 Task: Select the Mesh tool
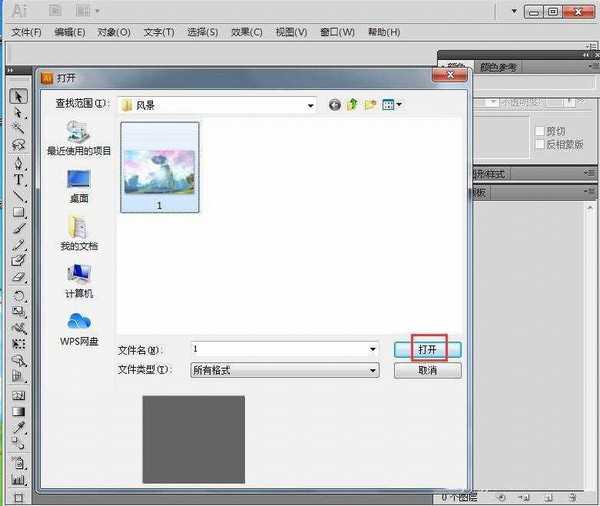[18, 396]
